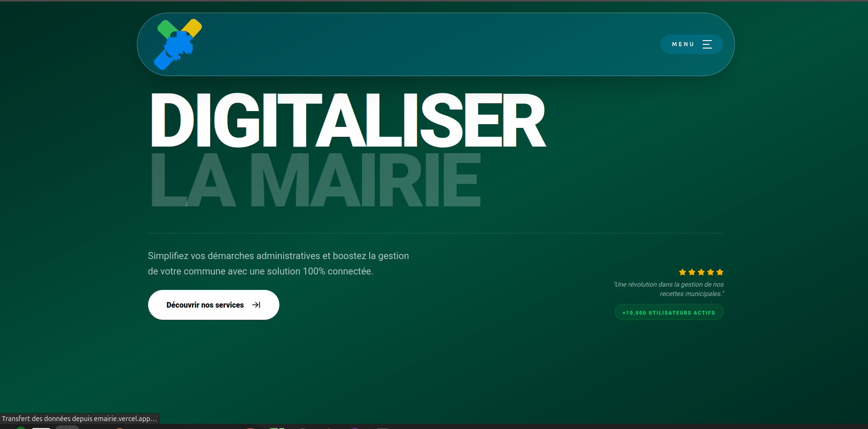
Task: Click the "+10,000 UTILISATEURS ACTIFS" badge
Action: (669, 312)
